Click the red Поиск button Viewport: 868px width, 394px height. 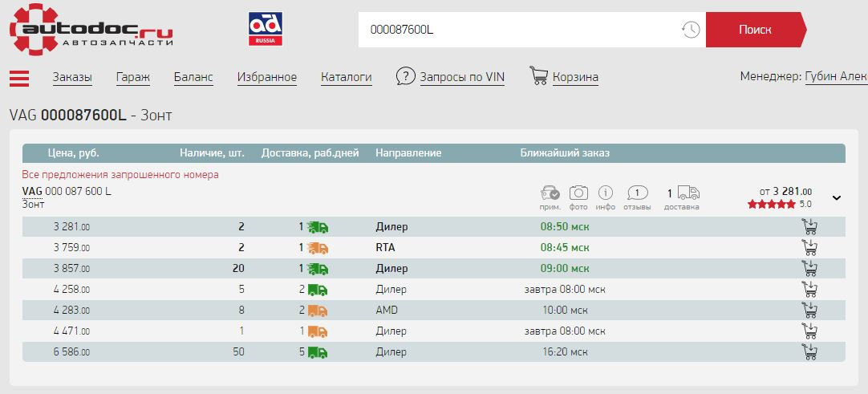pos(755,30)
